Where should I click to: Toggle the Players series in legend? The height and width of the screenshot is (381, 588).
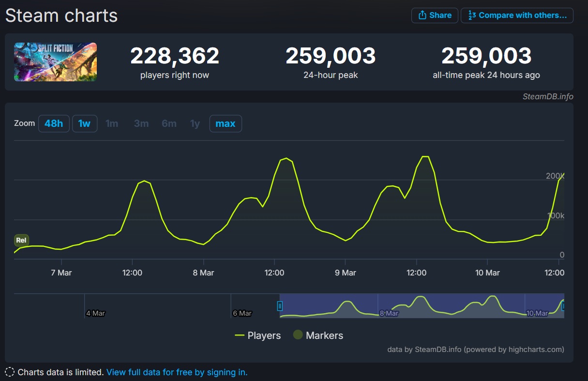click(x=257, y=335)
